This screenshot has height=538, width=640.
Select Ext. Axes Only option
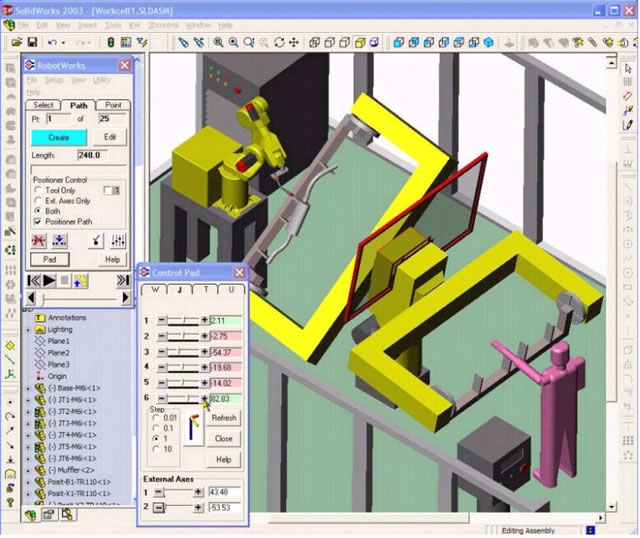(38, 200)
